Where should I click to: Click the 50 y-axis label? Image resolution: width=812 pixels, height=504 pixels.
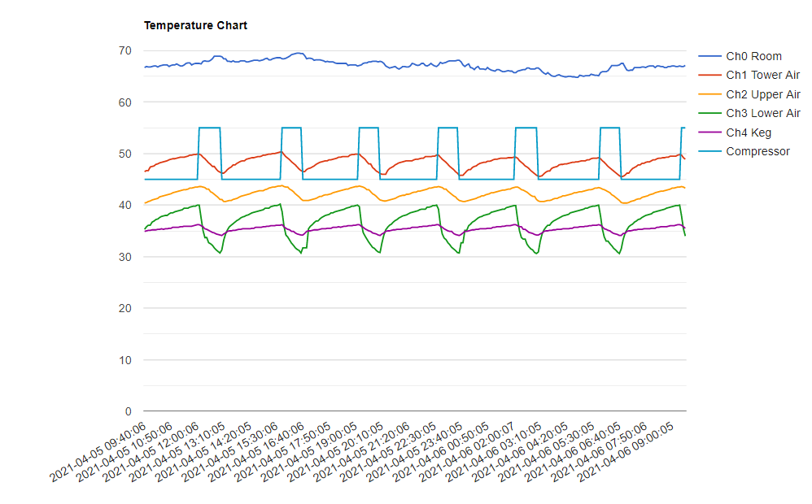pos(124,154)
